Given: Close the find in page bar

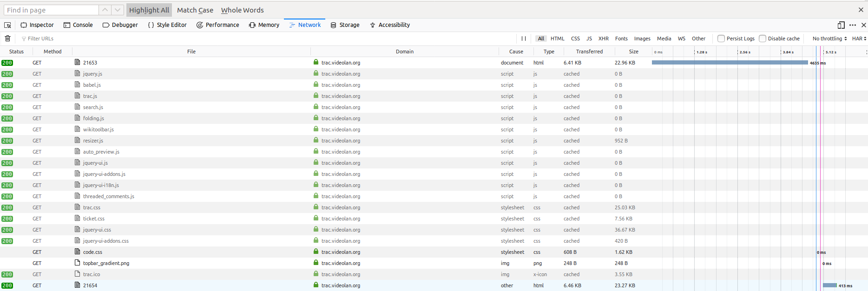Looking at the screenshot, I should (861, 10).
